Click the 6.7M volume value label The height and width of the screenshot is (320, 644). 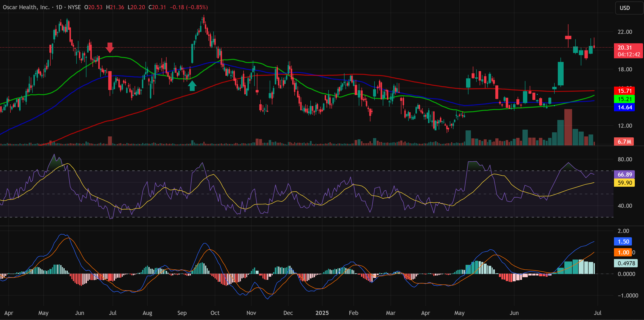point(624,142)
